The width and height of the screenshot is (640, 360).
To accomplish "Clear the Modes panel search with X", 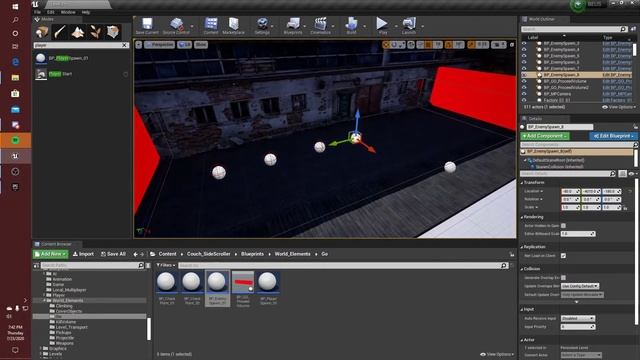I will click(124, 45).
